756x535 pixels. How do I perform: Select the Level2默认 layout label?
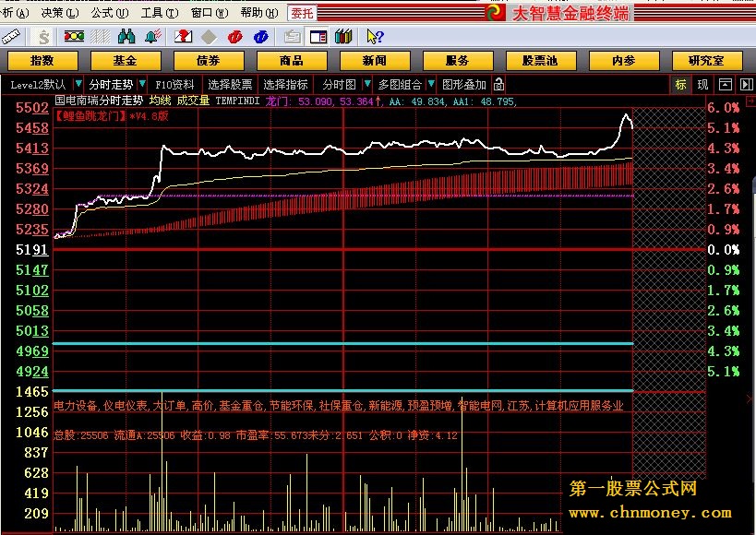pos(38,85)
